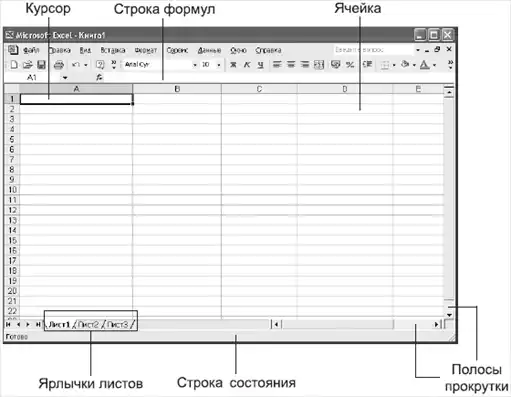Screen dimensions: 511x397
Task: Go to previous sheet tab navigation arrow
Action: tap(18, 324)
